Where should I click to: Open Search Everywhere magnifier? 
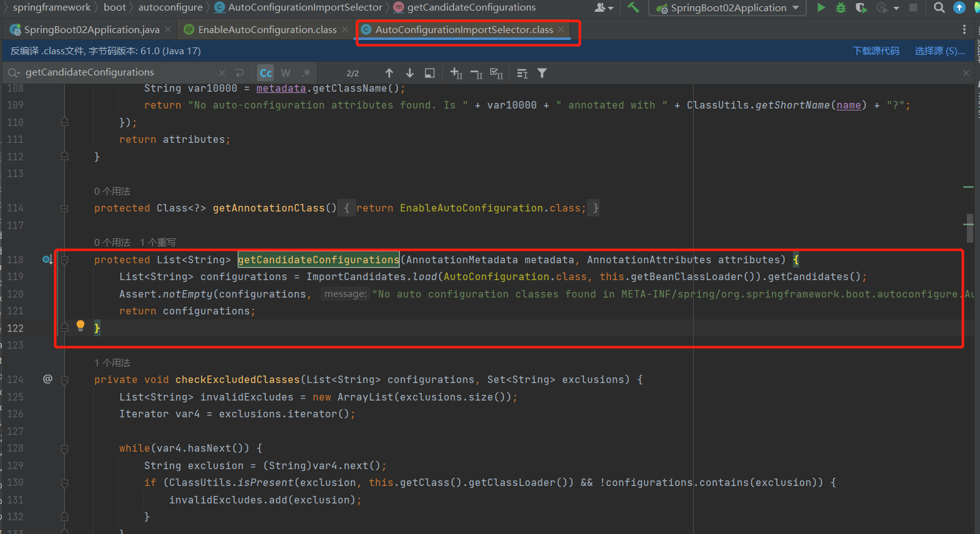tap(939, 7)
